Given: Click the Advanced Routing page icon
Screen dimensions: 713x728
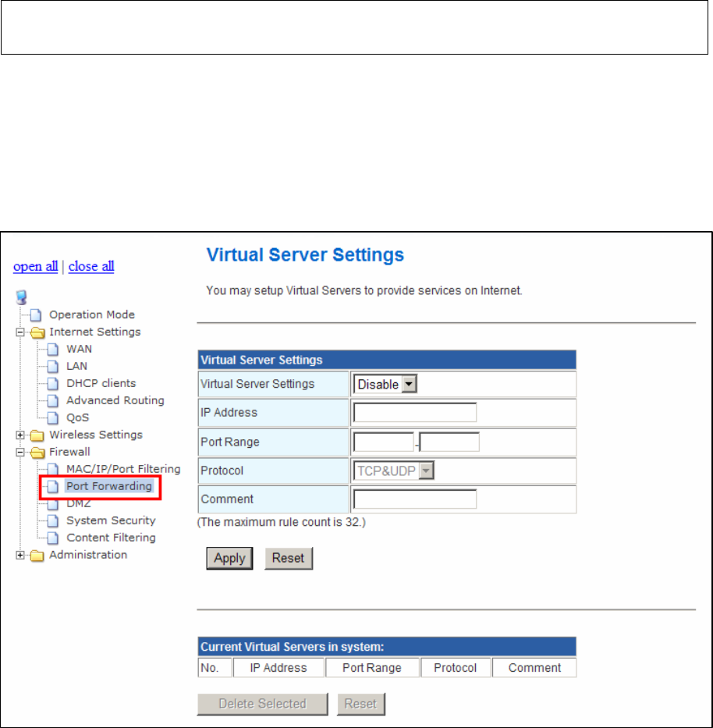Looking at the screenshot, I should (53, 401).
